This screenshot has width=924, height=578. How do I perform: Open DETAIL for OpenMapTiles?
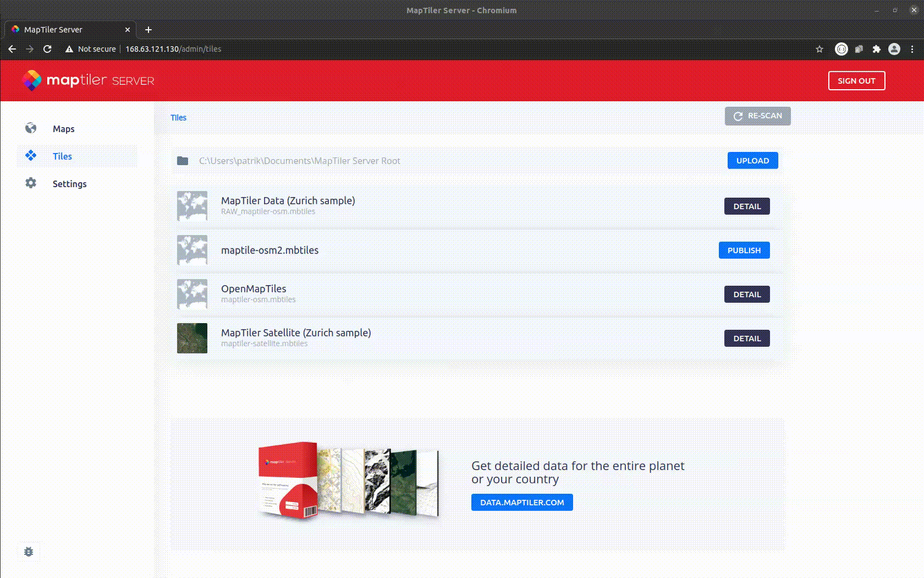point(747,295)
